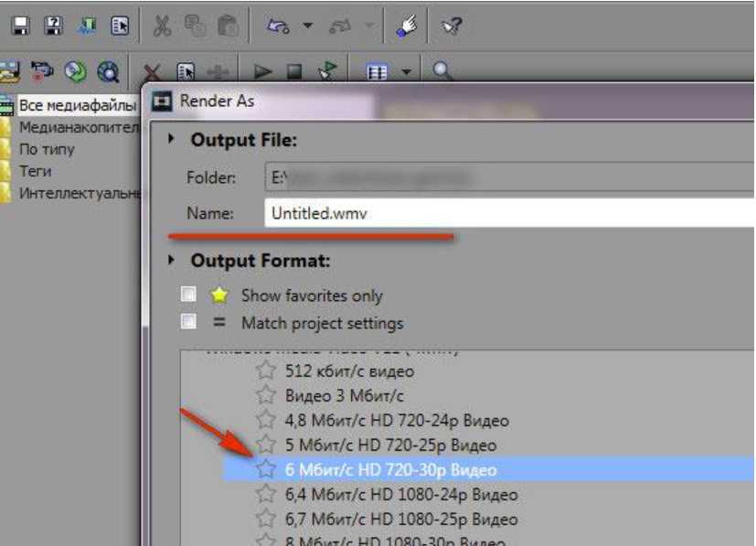Click the red X remove media icon
756x546 pixels.
click(x=153, y=70)
